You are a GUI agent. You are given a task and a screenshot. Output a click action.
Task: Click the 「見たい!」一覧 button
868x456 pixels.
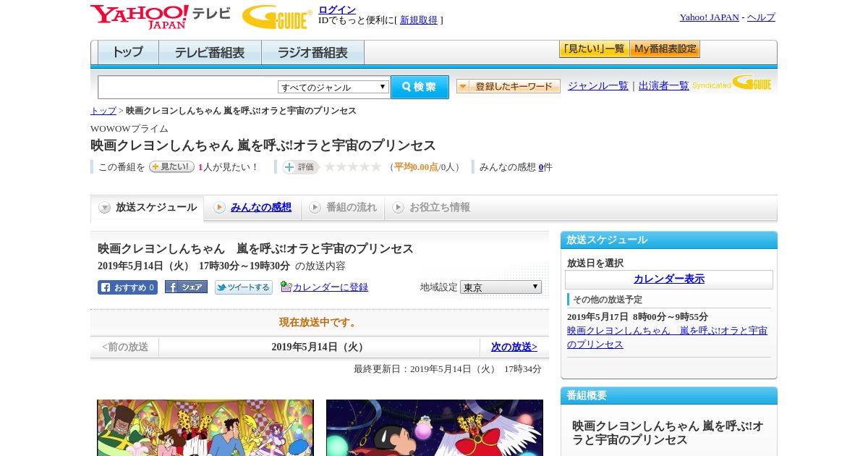pos(594,49)
